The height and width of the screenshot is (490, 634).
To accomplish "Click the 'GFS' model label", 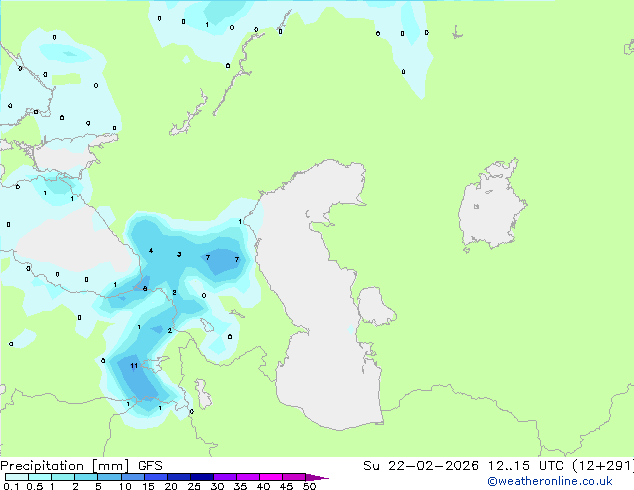I will tap(150, 466).
